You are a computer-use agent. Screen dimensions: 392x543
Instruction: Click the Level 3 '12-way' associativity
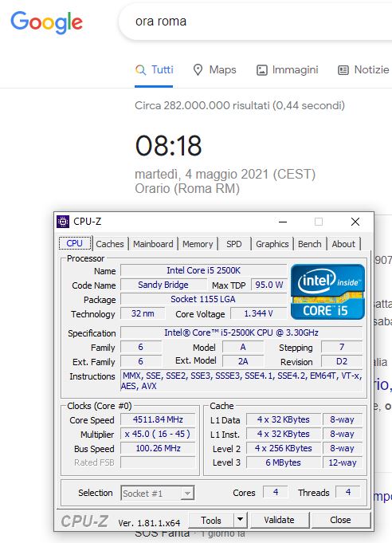click(342, 462)
